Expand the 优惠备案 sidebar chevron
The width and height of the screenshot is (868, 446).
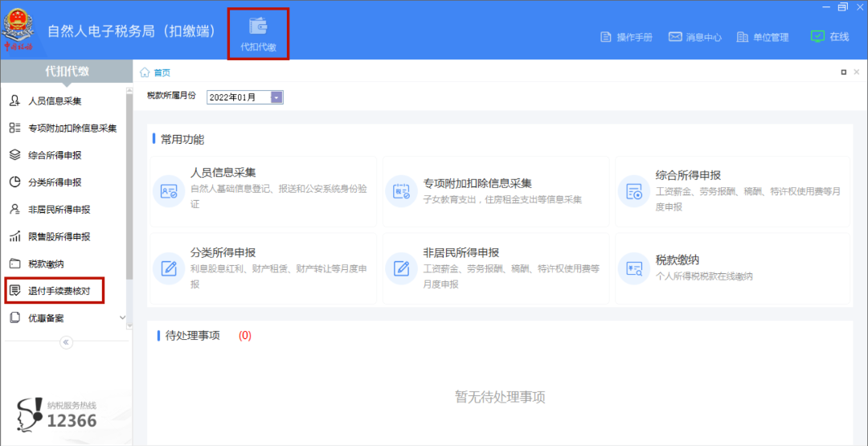(x=122, y=317)
